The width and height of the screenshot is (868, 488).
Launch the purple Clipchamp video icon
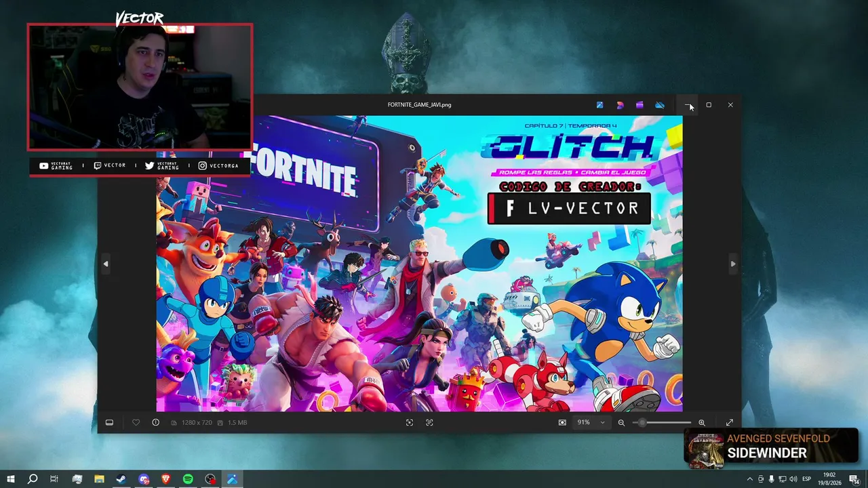pos(639,105)
